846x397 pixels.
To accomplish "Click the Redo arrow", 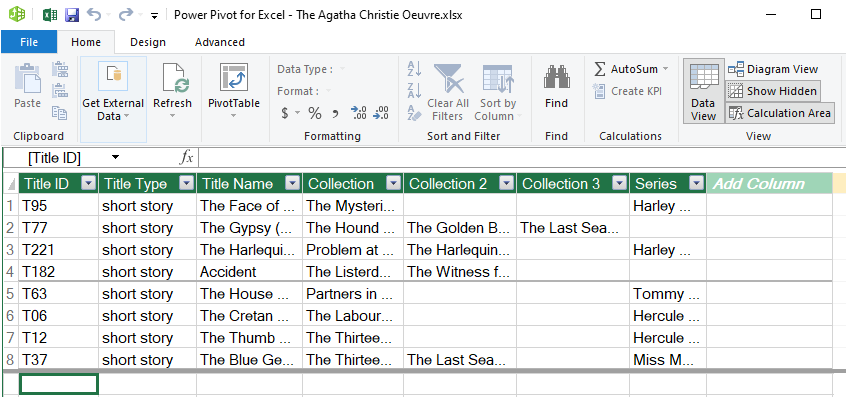I will tap(126, 15).
